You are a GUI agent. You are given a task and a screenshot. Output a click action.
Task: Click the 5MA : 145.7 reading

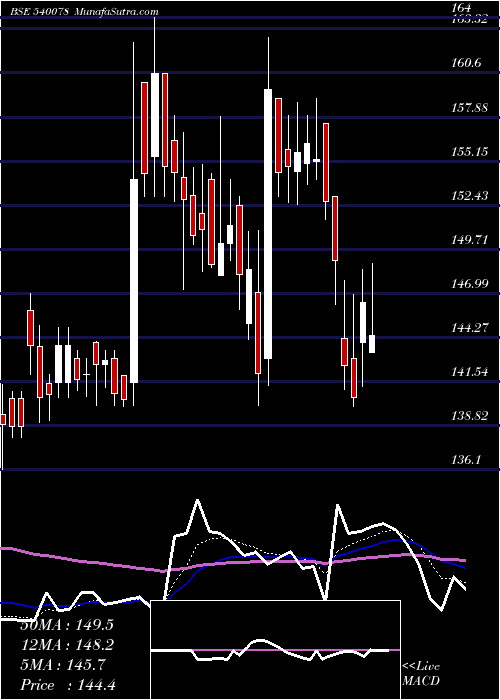point(63,665)
